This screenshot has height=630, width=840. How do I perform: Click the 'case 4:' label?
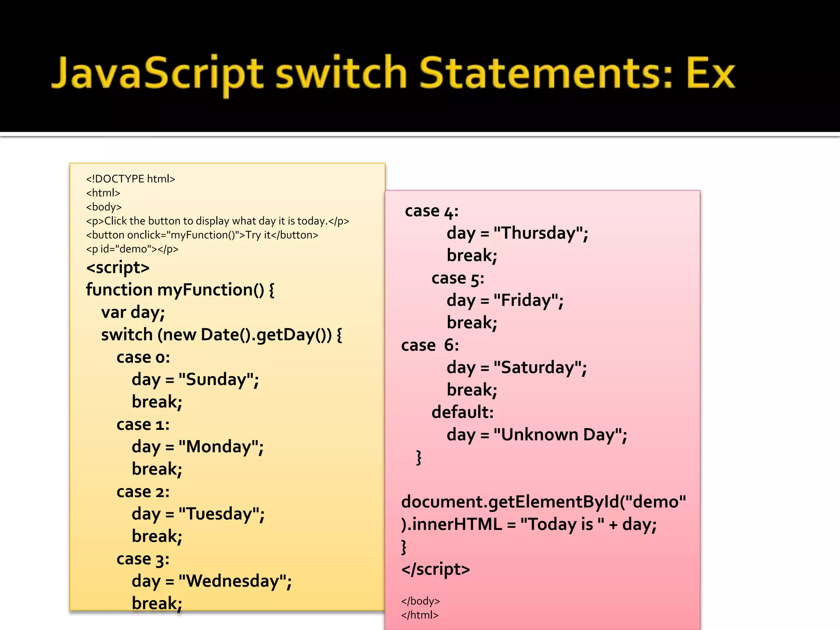tap(431, 212)
